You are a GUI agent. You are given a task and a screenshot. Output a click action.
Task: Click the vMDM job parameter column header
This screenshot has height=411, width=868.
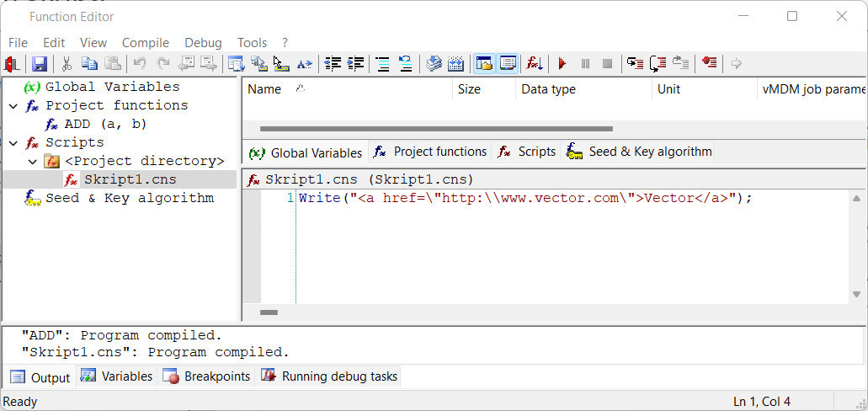pyautogui.click(x=812, y=89)
